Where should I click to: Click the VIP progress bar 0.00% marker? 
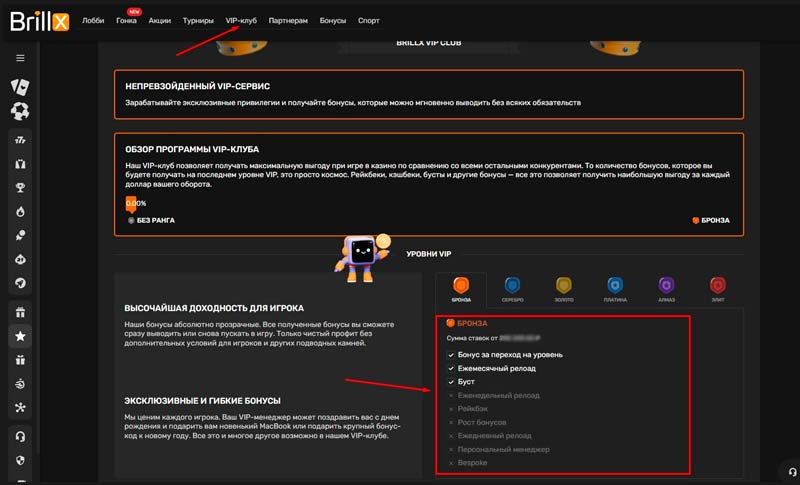[131, 204]
